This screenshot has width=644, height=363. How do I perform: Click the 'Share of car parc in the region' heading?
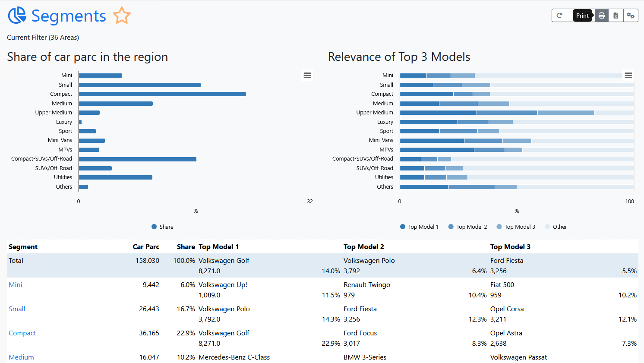(x=88, y=57)
